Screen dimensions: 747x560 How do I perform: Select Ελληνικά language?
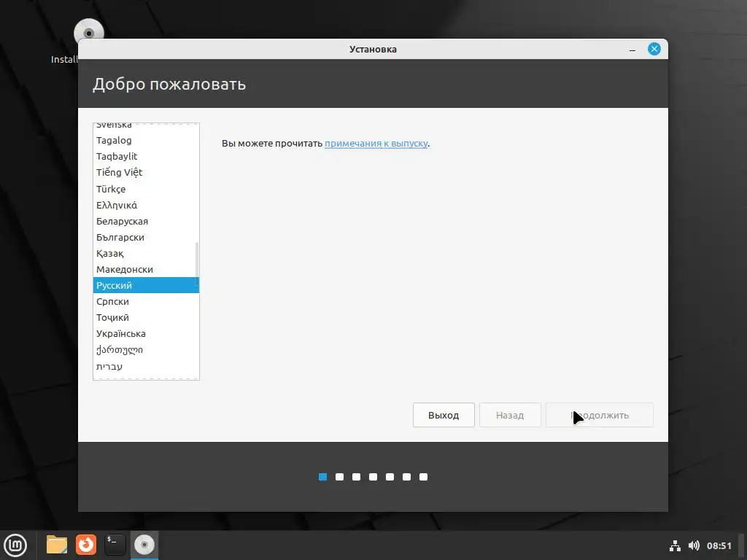[x=146, y=205]
